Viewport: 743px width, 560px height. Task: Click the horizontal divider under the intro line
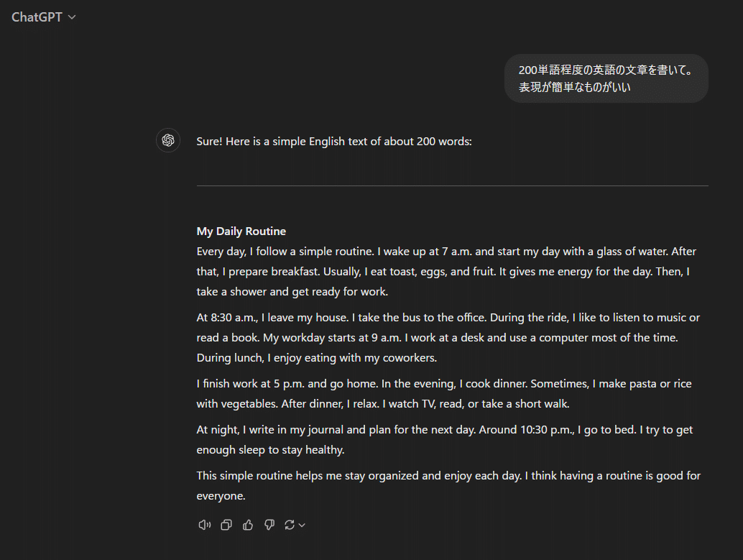[x=452, y=185]
